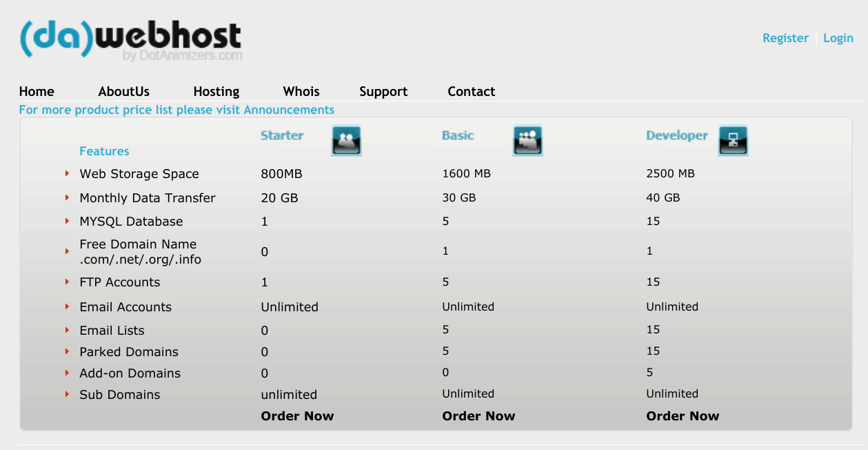Click Starter's Unlimited Email Accounts value

point(290,307)
